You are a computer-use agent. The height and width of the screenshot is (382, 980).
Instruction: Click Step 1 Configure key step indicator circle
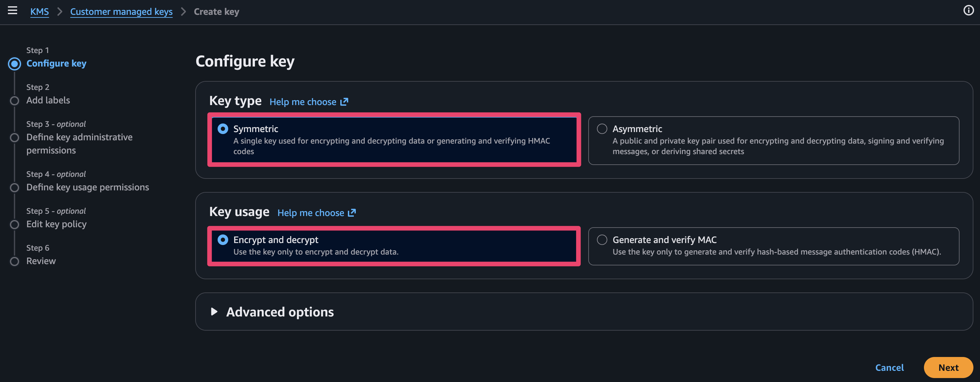point(15,64)
